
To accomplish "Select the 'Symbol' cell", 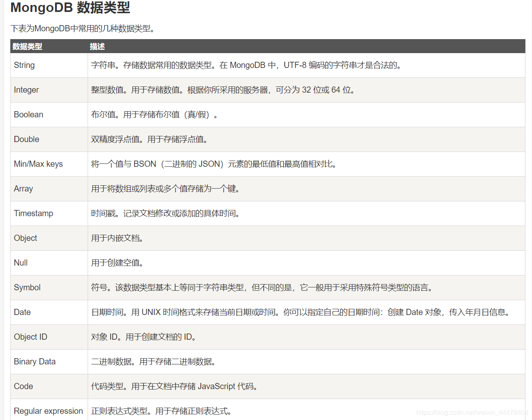I will click(x=49, y=287).
